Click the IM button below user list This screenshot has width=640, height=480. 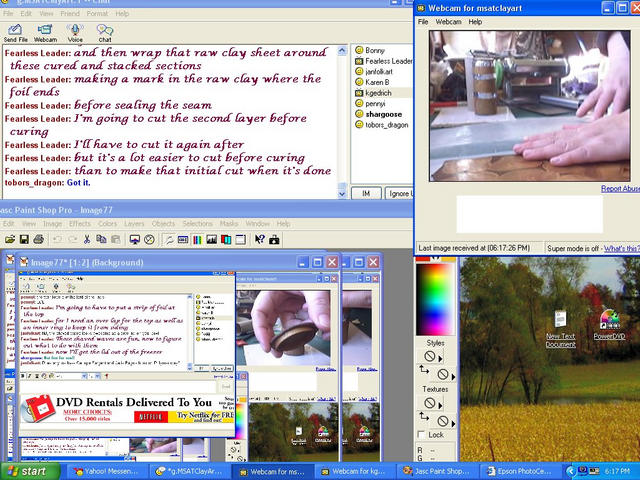coord(366,193)
